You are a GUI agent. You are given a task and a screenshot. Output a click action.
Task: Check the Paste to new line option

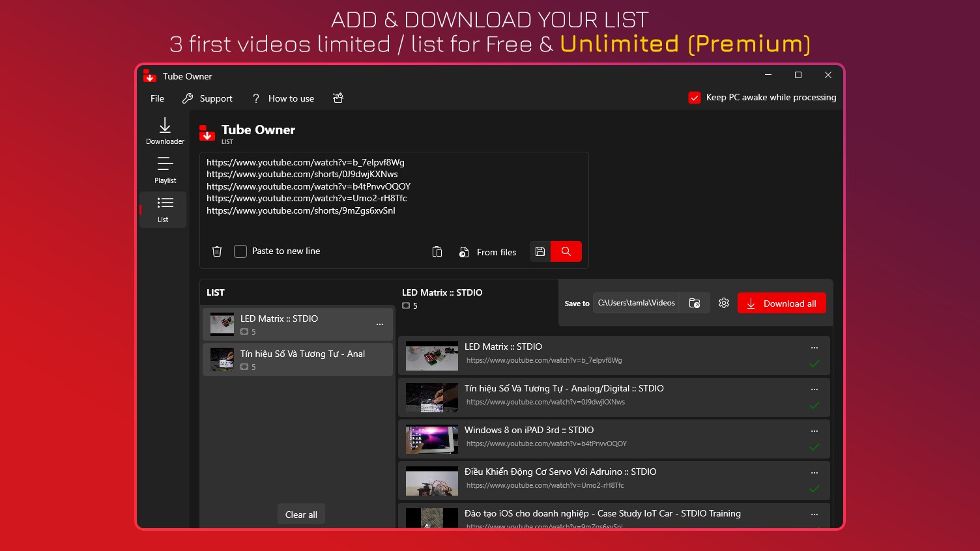click(x=240, y=251)
